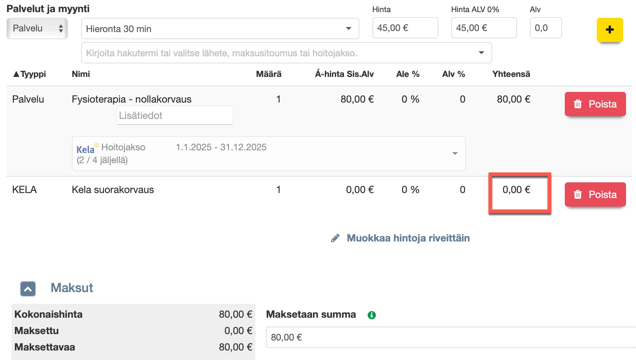Click the pencil icon for editing prices
Image resolution: width=636 pixels, height=364 pixels.
[x=335, y=238]
